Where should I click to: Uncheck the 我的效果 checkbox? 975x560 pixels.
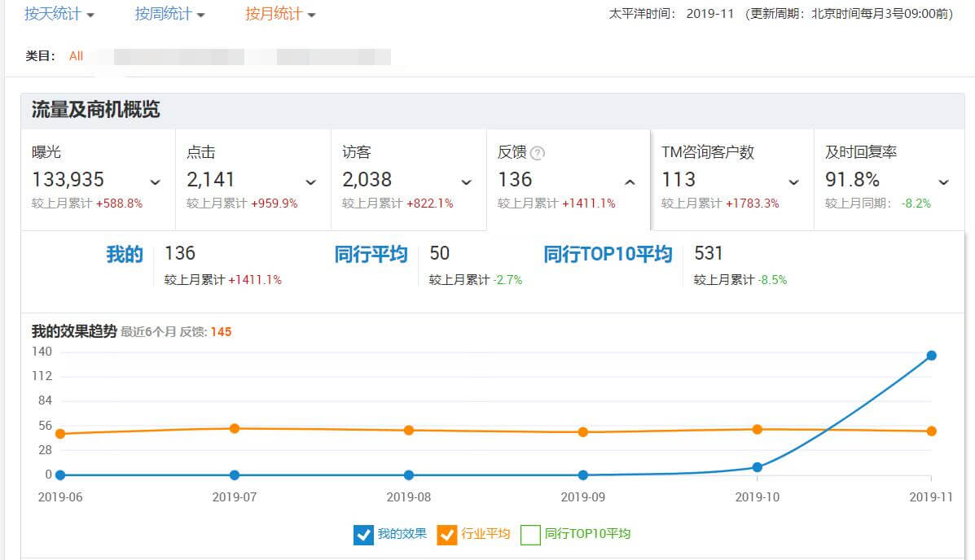363,535
